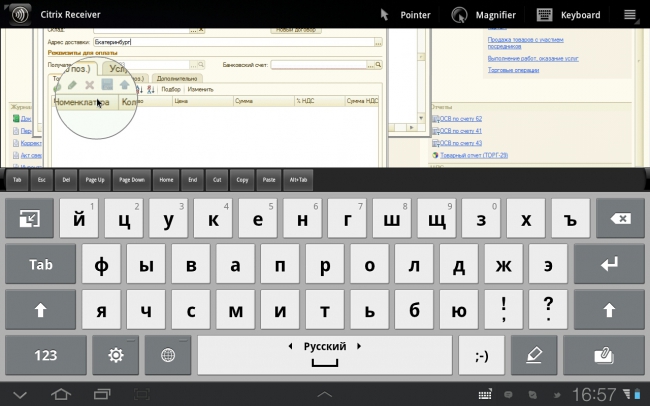Screen dimensions: 650x406
Task: Click in the Банковский счет input field
Action: coord(319,65)
